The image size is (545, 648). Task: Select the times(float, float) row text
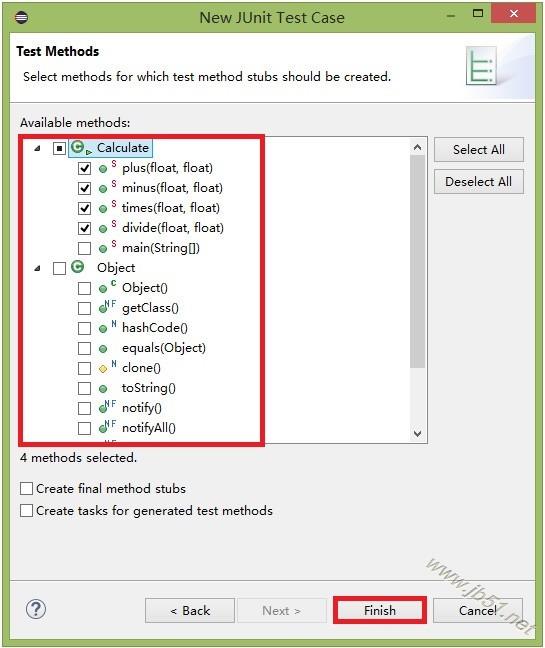[x=171, y=208]
